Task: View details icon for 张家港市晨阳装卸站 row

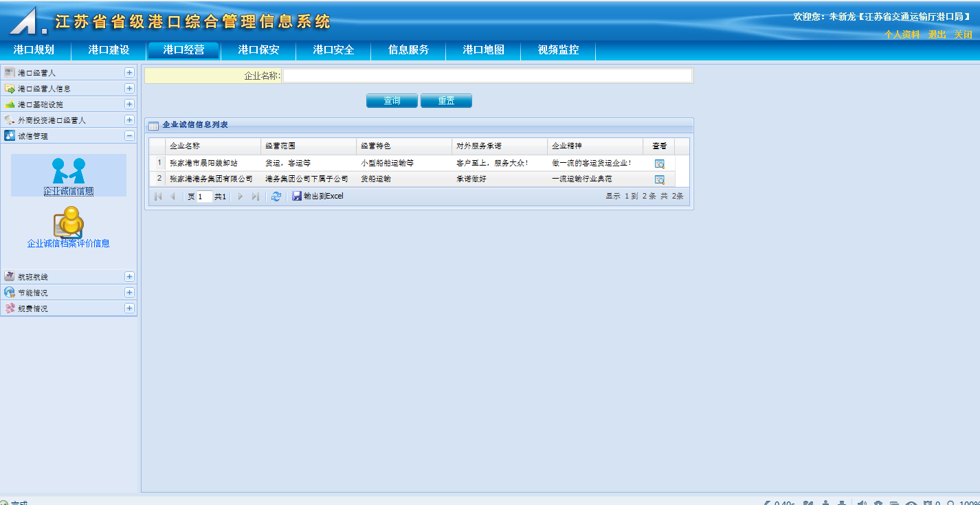Action: (x=659, y=164)
